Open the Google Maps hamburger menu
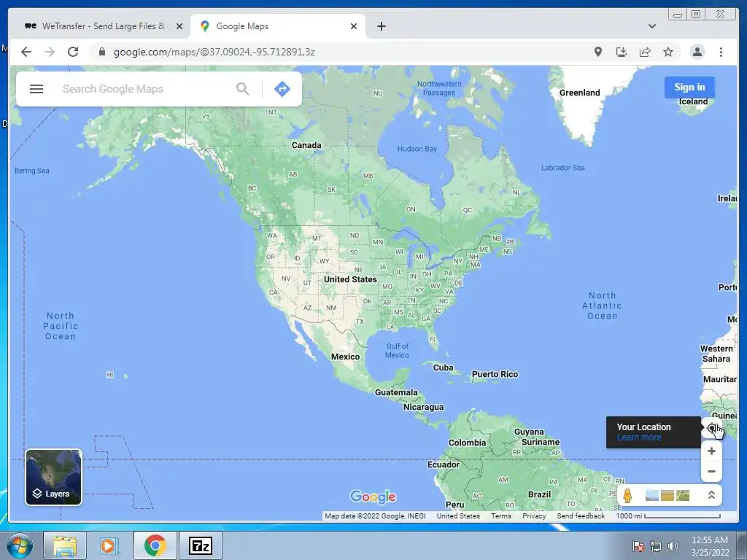747x560 pixels. [x=36, y=89]
